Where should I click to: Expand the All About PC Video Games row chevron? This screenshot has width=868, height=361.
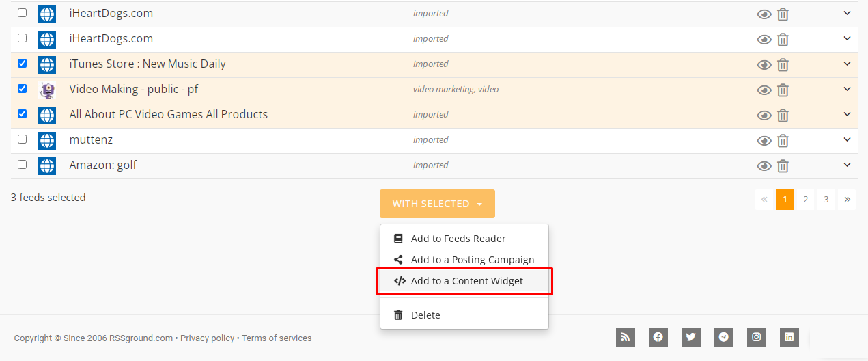click(x=847, y=114)
